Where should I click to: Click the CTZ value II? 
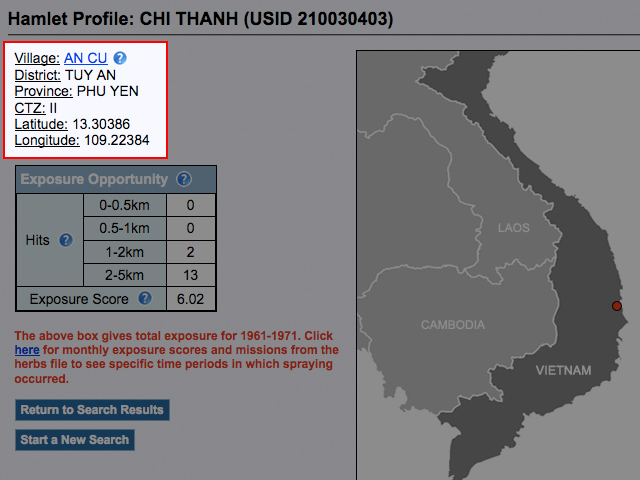[x=53, y=108]
